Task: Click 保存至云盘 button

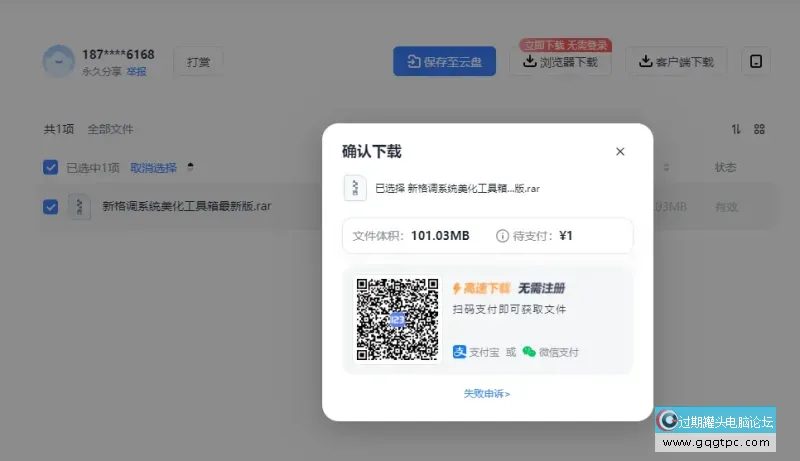Action: [444, 61]
